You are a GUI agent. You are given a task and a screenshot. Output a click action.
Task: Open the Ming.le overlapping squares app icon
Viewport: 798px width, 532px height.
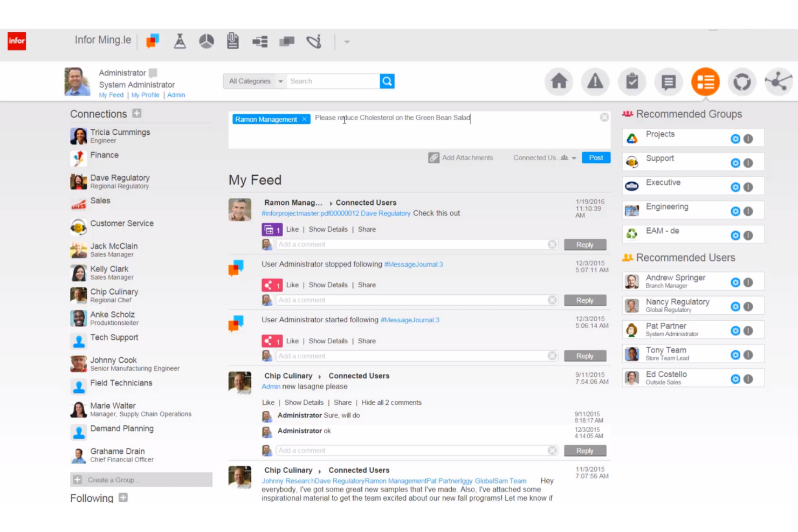pos(153,41)
